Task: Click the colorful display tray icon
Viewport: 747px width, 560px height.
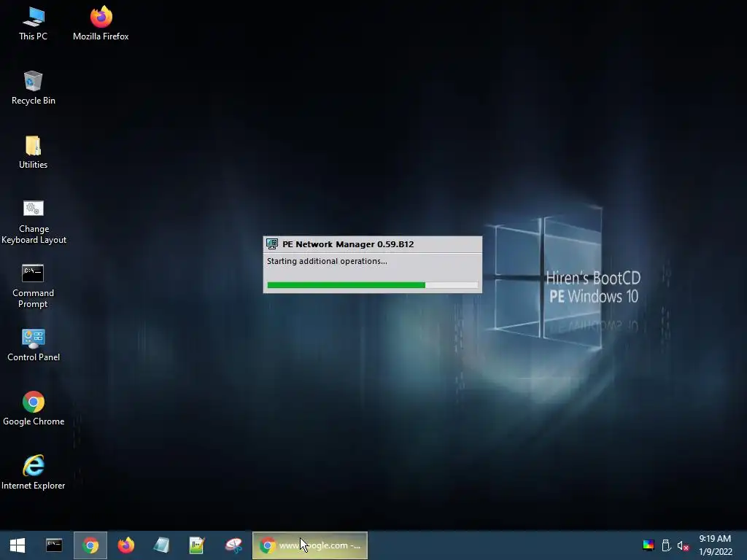Action: pos(649,545)
